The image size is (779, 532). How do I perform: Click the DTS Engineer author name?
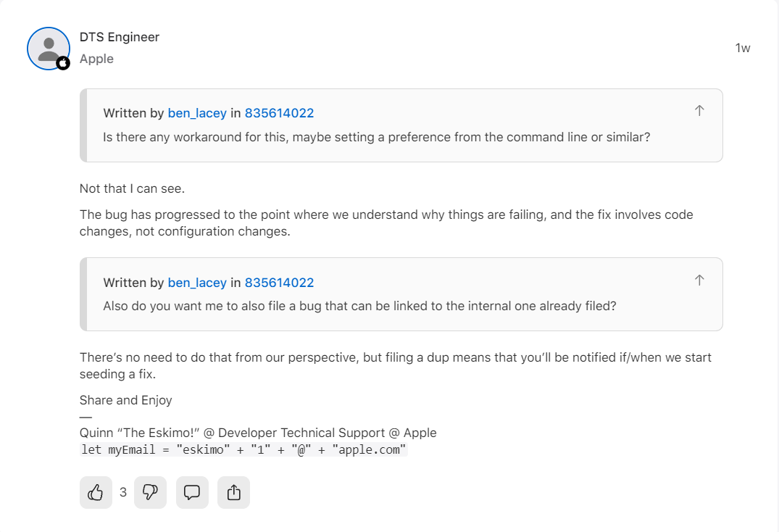(120, 37)
